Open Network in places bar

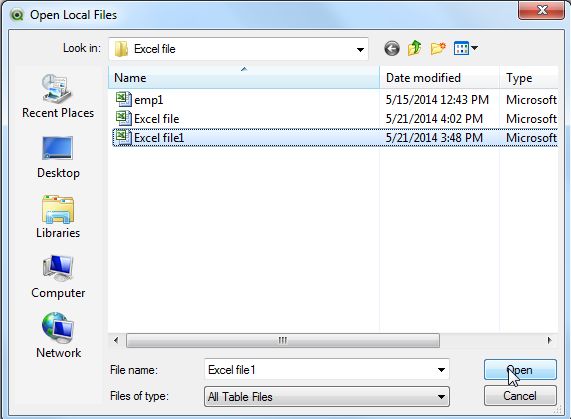click(58, 336)
